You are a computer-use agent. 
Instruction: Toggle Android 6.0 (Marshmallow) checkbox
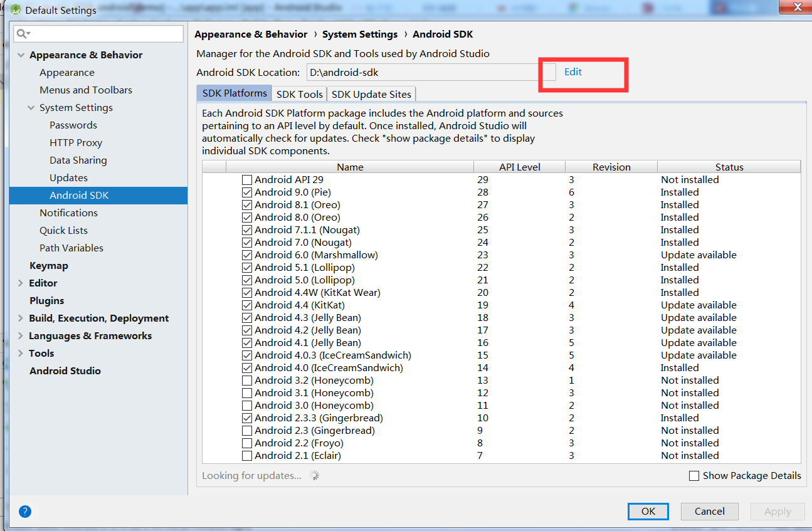point(247,255)
